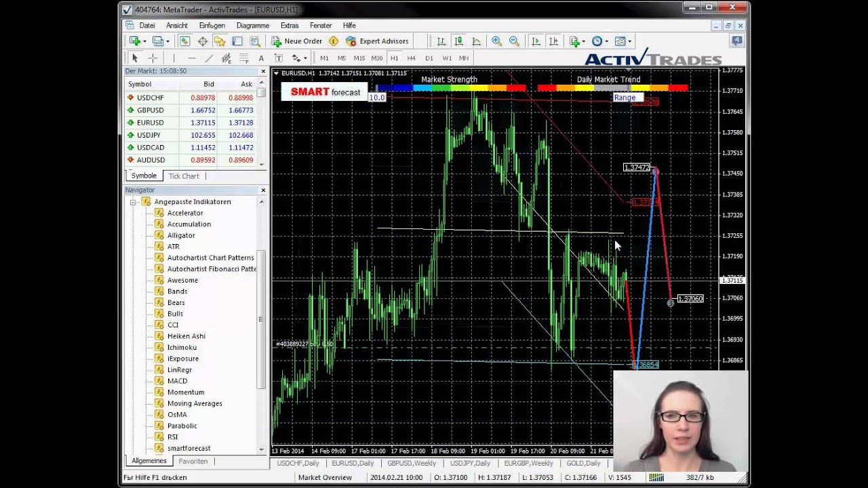Click the new chart icon
Screen dimensions: 868x488
click(x=135, y=41)
